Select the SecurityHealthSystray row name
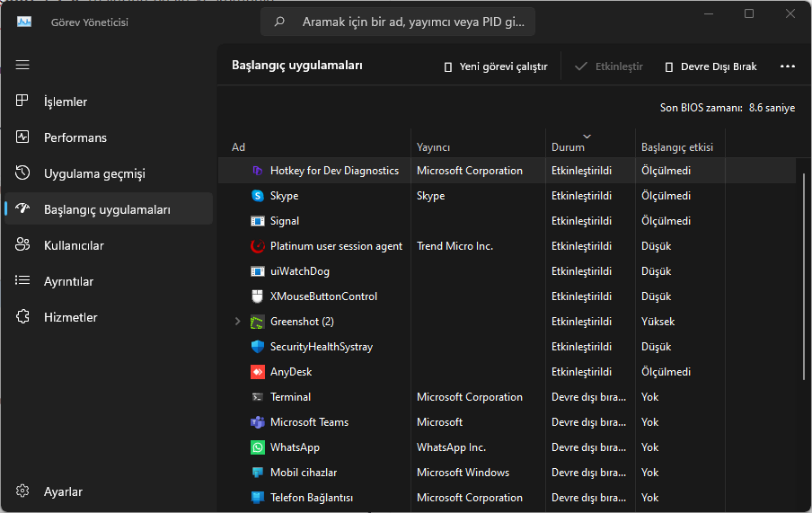 click(321, 347)
